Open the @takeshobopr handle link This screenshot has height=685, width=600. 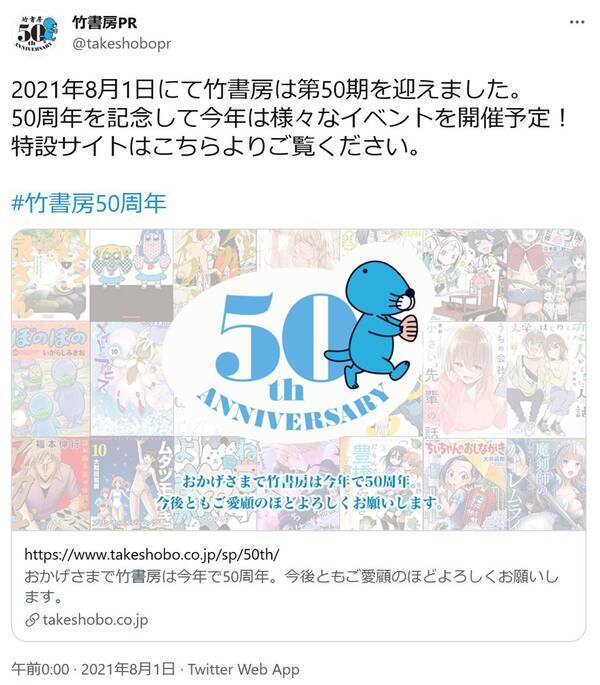point(121,44)
